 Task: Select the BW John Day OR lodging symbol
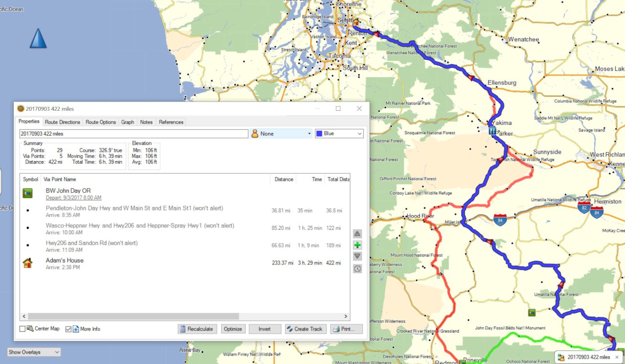28,194
